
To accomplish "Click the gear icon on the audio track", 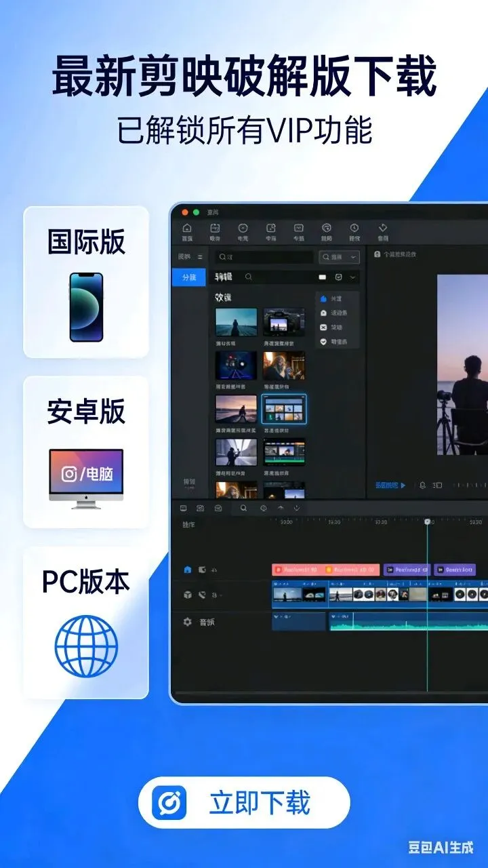I will pos(188,622).
